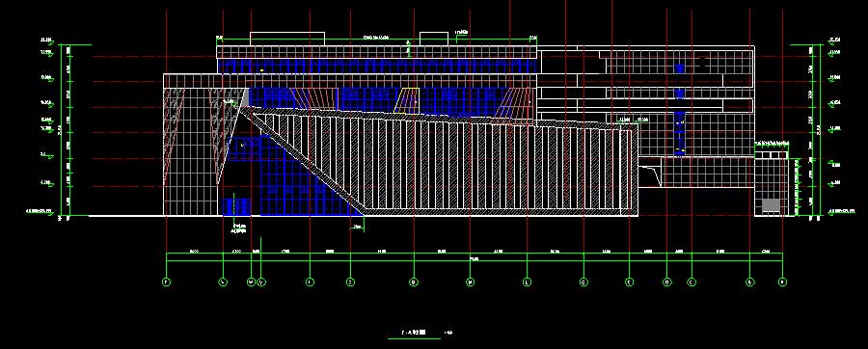Click the underlined drawing title below the elevation
The image size is (868, 349).
(414, 333)
